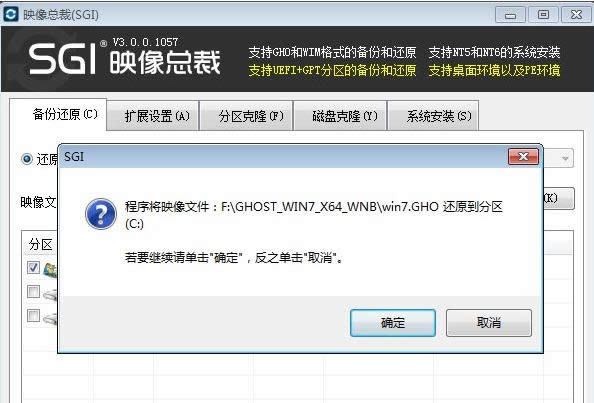The image size is (594, 403).
Task: Click the SGI app icon in the title bar
Action: 11,14
